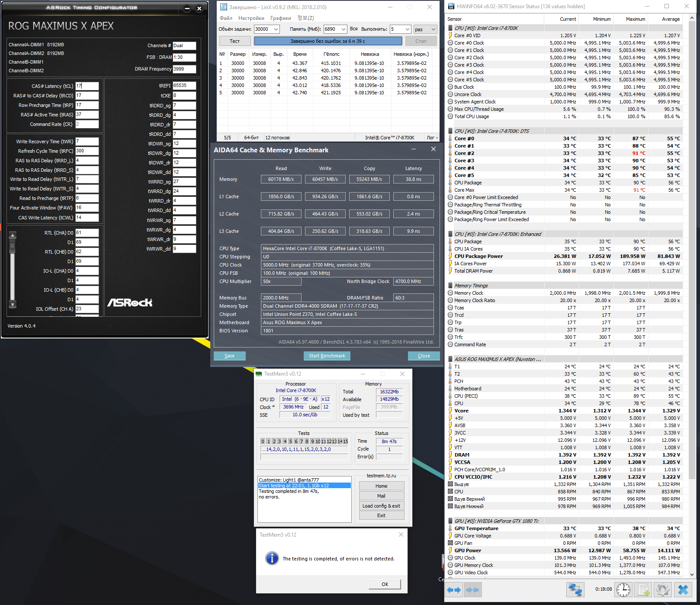
Task: Click ASRock Timing Configurator scrollbar down arrow
Action: coord(13,304)
